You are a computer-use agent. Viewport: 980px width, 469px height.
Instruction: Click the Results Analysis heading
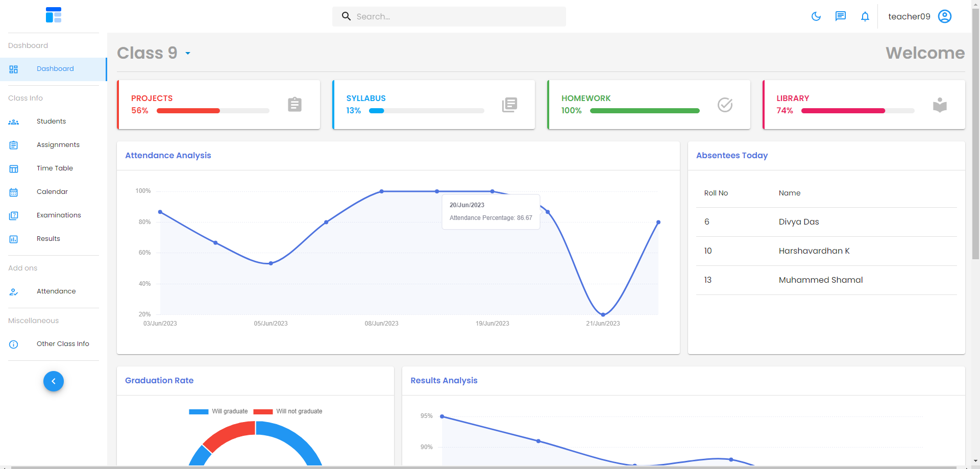[444, 381]
